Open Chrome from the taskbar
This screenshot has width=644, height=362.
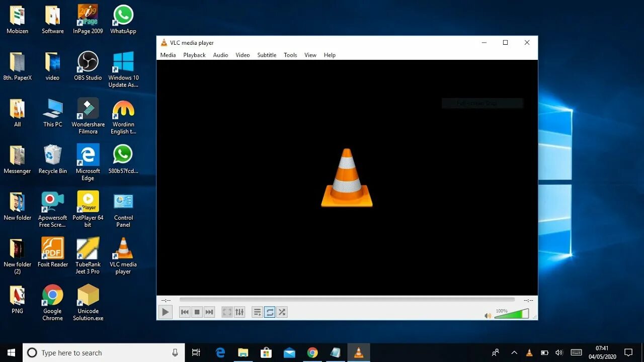click(312, 353)
